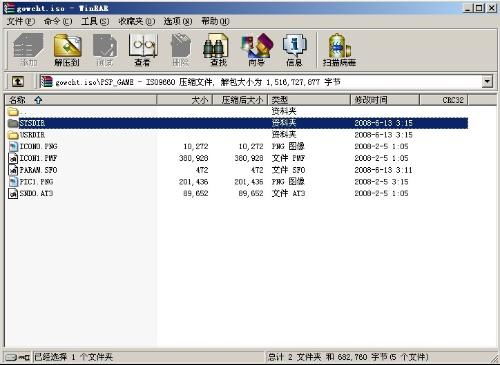Viewport: 500px width, 365px height.
Task: Select the USRDIR folder entry
Action: click(32, 135)
